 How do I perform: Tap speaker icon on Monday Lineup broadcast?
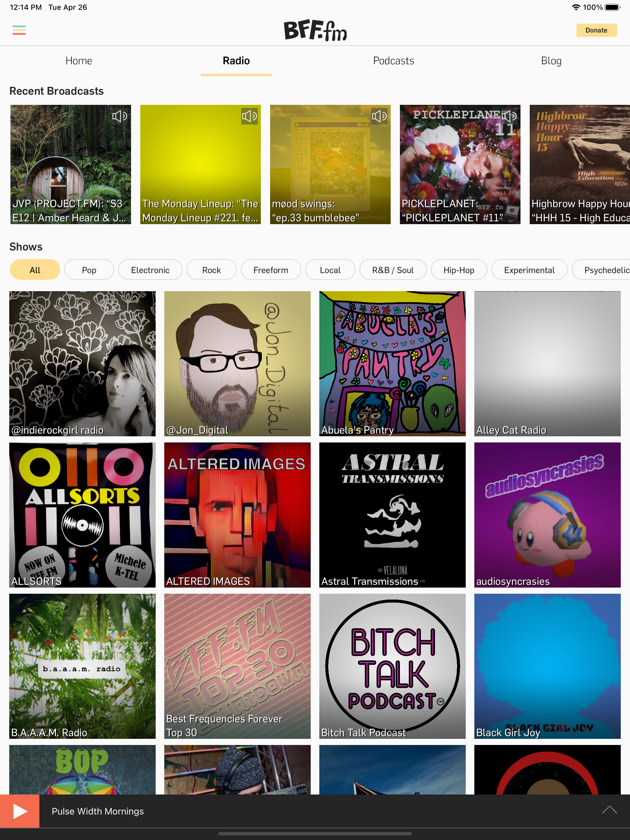(249, 116)
